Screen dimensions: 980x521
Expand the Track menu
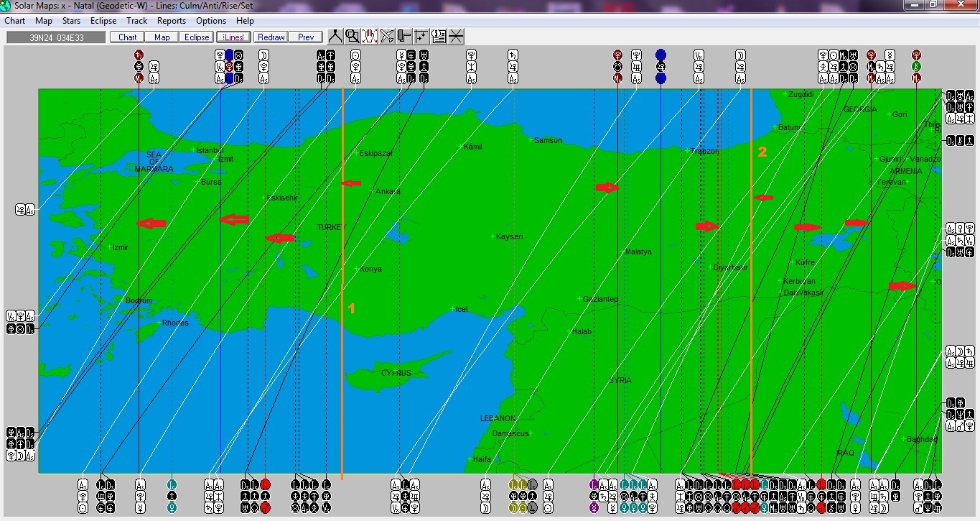tap(136, 21)
